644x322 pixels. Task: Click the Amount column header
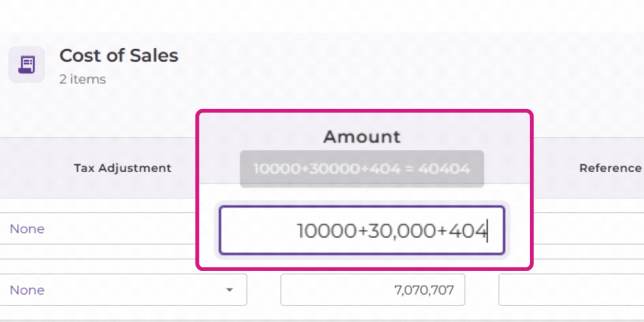pos(362,137)
